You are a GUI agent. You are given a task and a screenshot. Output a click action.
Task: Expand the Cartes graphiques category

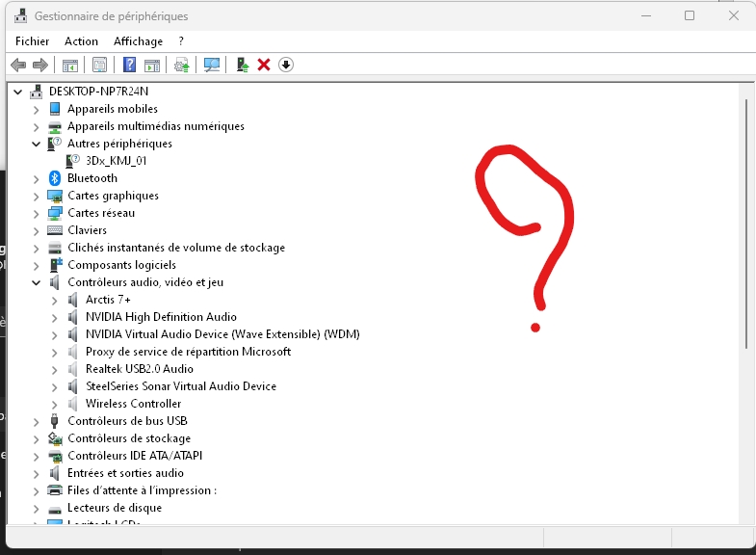(37, 196)
